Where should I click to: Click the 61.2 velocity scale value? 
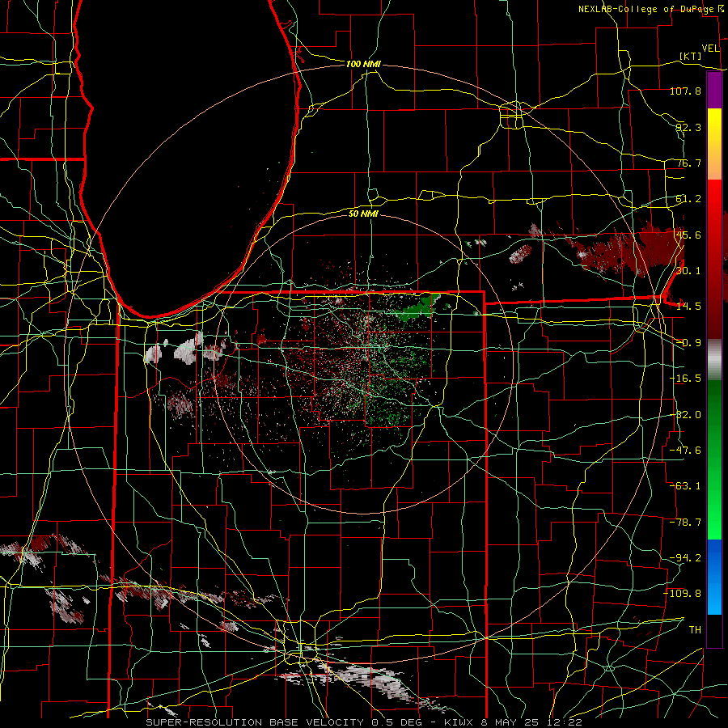(688, 199)
